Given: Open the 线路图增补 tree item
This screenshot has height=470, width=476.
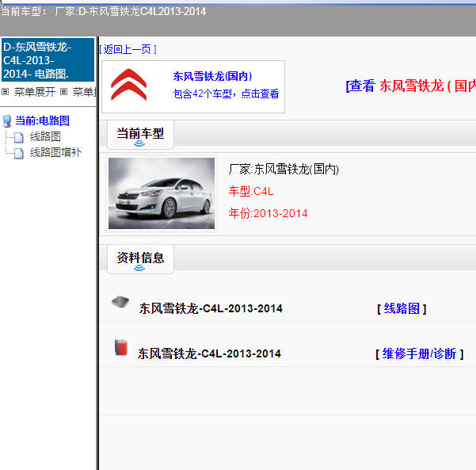Looking at the screenshot, I should (55, 152).
